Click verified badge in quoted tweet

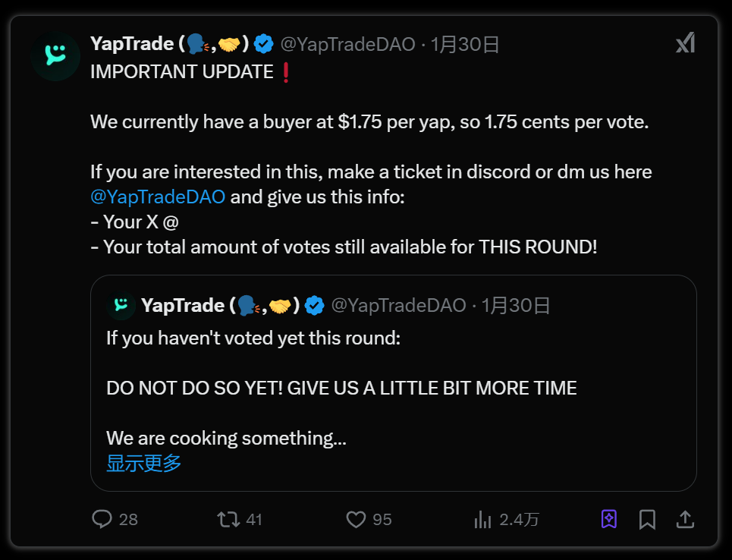tap(315, 305)
